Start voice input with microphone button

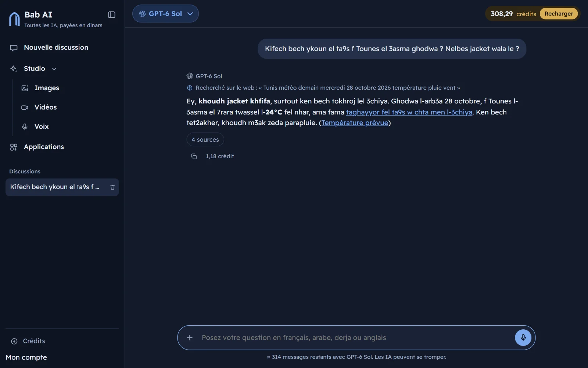(523, 338)
